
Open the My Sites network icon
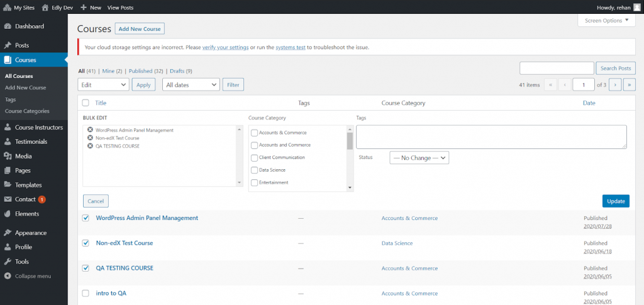coord(7,8)
